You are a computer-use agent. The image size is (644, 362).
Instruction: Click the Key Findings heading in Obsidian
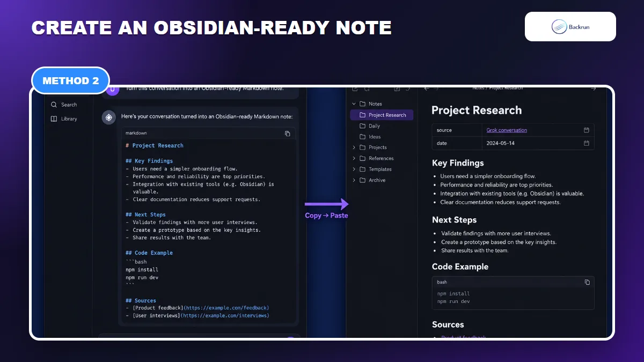tap(458, 163)
